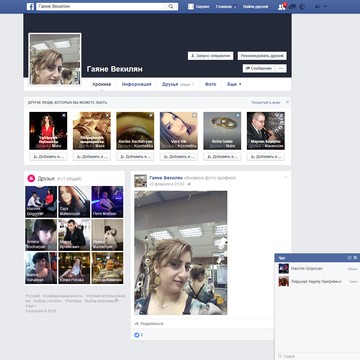Click the post timestamp 23 февраля

[167, 184]
